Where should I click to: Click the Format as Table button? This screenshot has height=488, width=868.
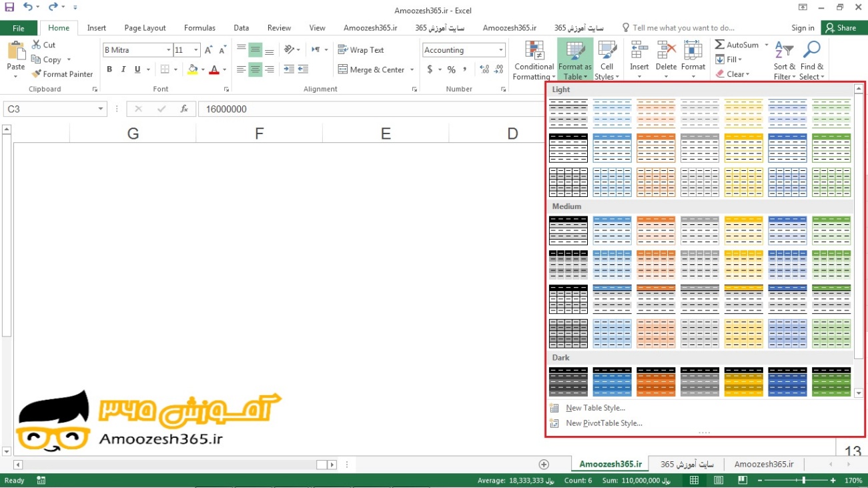pyautogui.click(x=575, y=61)
